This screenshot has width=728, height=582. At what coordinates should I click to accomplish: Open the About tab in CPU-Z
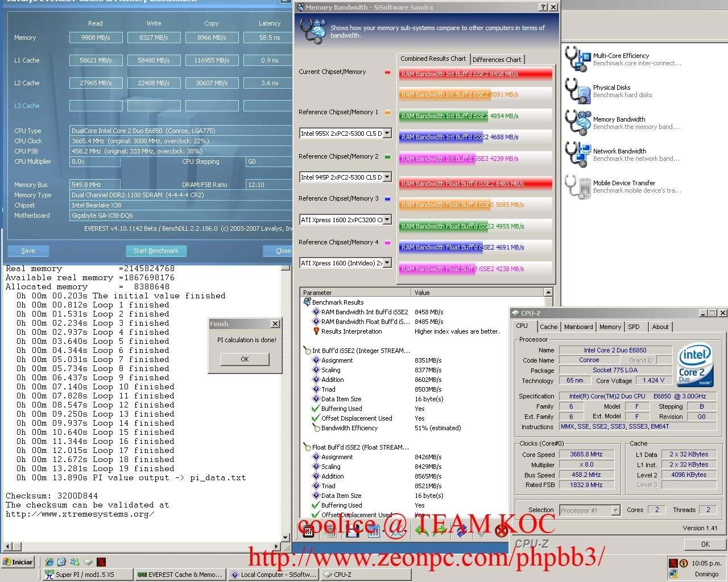pyautogui.click(x=660, y=327)
